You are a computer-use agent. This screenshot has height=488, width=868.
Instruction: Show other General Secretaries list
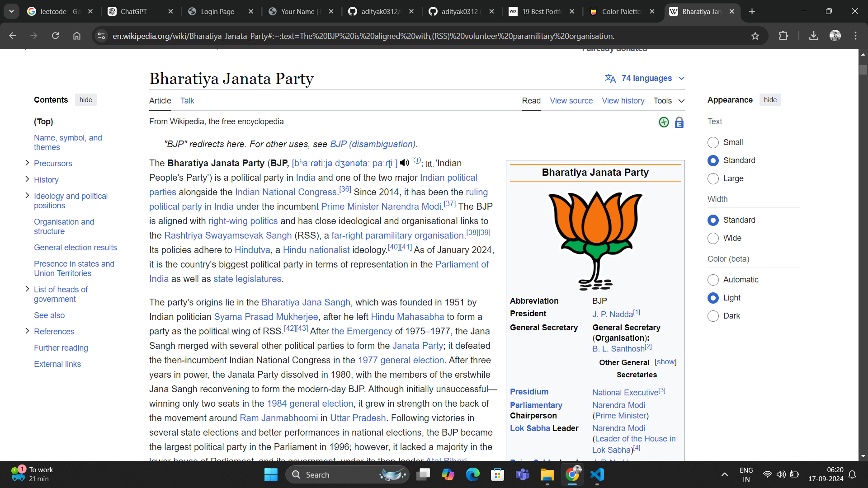665,362
